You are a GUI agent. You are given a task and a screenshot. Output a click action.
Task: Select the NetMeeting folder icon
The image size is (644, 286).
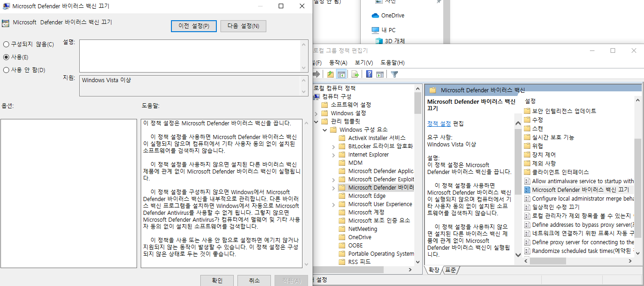coord(342,229)
